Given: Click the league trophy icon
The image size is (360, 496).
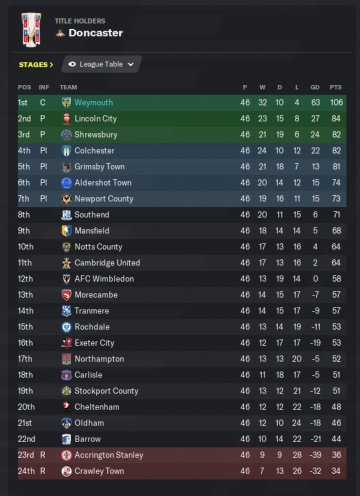Looking at the screenshot, I should (x=31, y=29).
